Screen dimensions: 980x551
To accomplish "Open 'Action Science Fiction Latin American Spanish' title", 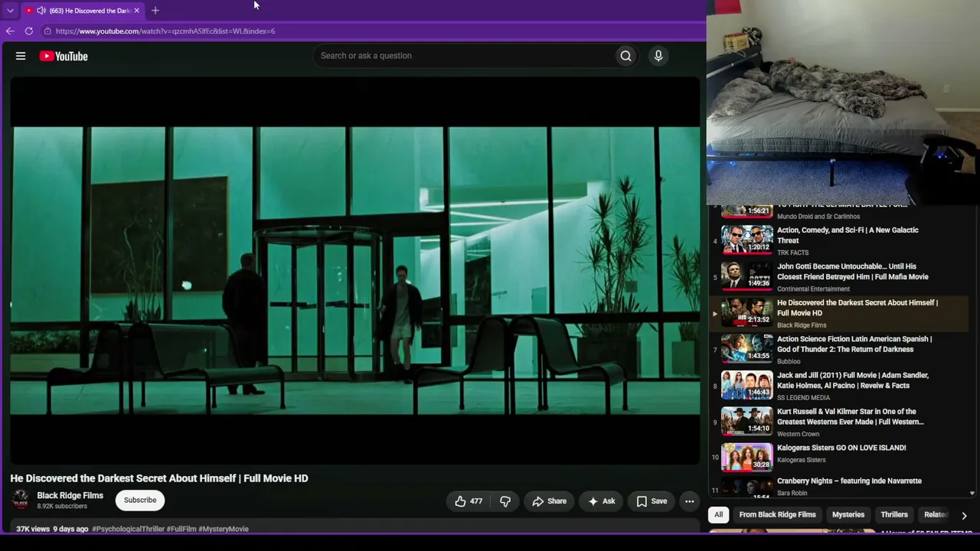I will pyautogui.click(x=854, y=344).
